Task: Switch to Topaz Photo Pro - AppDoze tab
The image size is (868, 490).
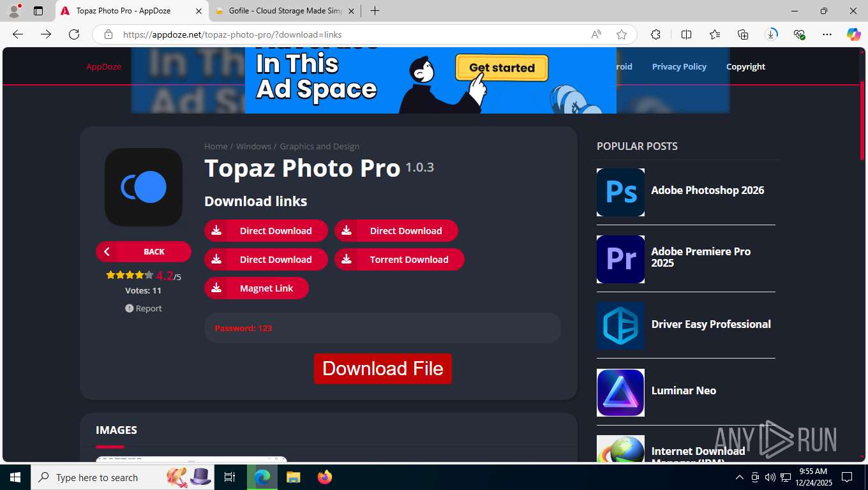Action: 131,11
